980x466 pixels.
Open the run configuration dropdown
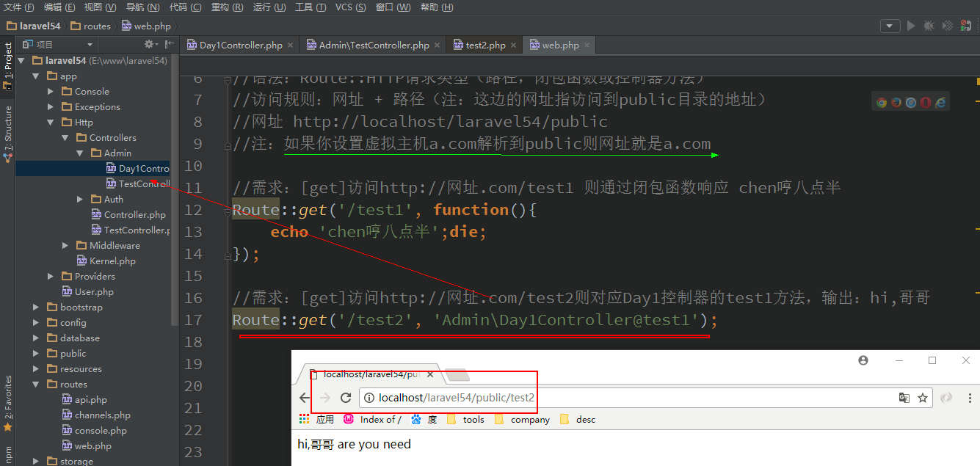click(x=890, y=26)
